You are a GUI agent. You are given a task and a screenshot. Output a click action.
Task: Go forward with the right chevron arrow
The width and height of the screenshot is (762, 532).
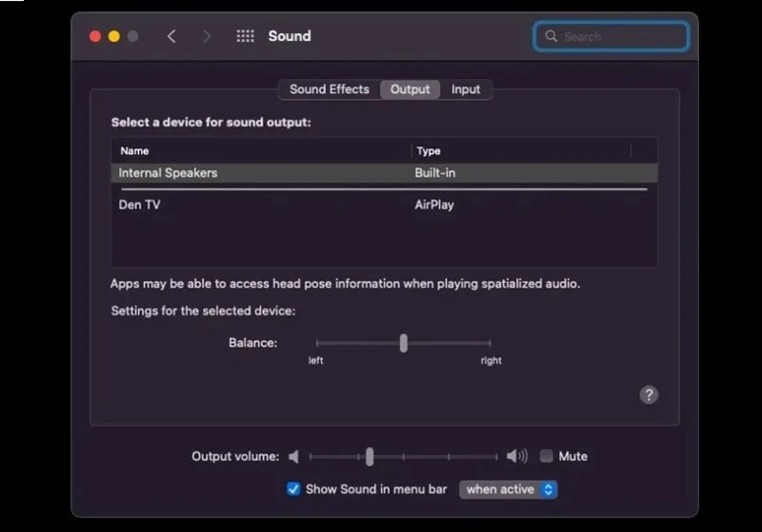tap(207, 36)
